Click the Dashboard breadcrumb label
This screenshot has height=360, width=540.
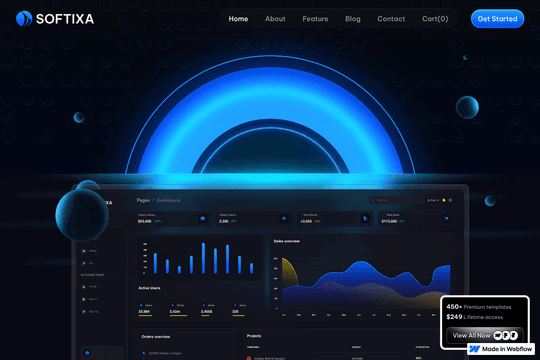tap(168, 200)
